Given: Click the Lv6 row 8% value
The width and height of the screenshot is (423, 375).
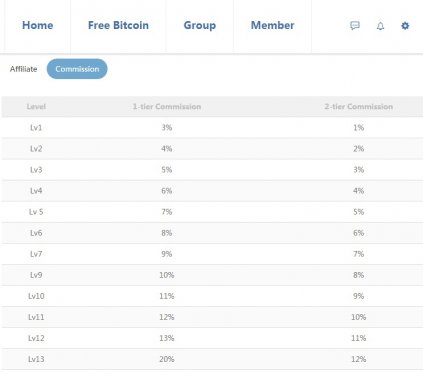Looking at the screenshot, I should point(167,233).
